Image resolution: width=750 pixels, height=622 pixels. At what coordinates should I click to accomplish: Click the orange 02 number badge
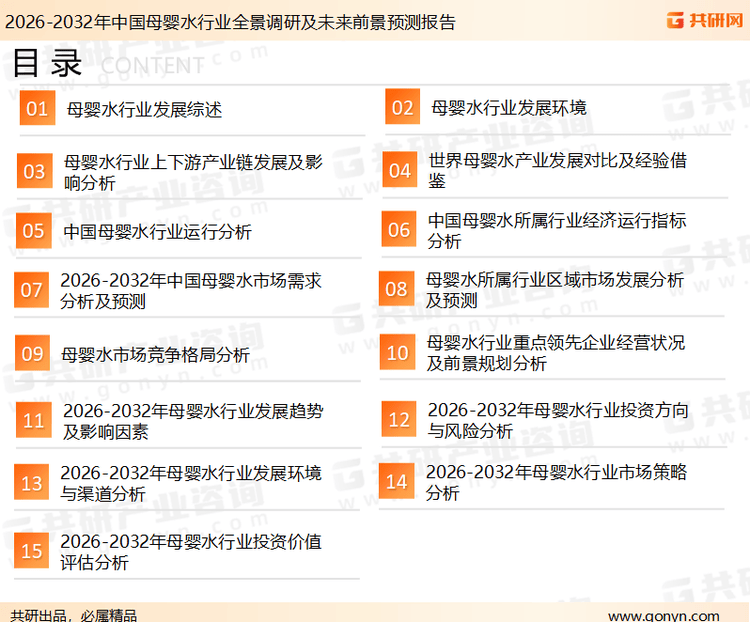(402, 108)
